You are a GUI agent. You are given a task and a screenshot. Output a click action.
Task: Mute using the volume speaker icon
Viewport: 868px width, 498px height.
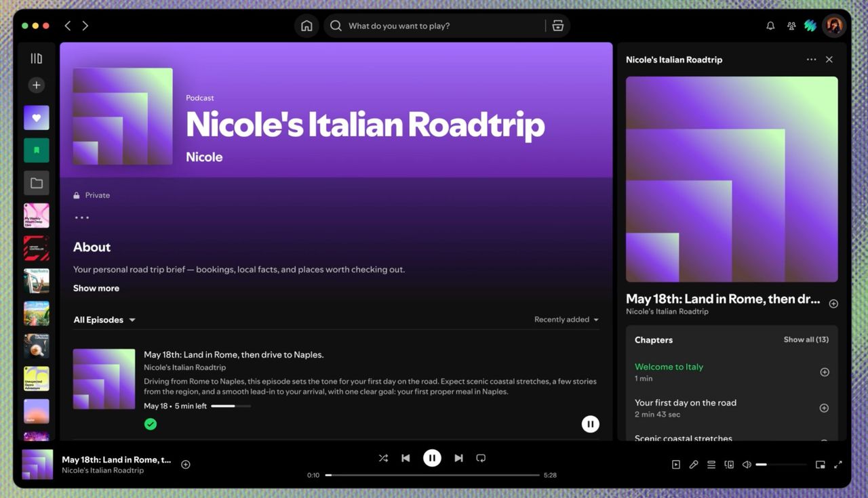tap(747, 465)
